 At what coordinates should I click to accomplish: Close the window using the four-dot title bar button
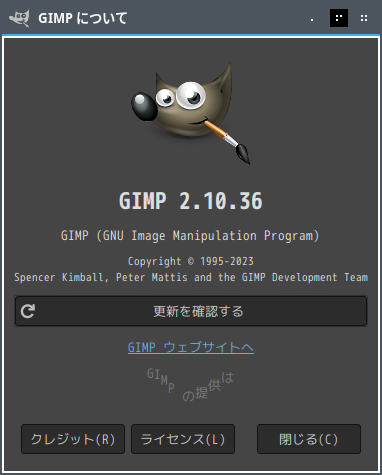click(364, 18)
